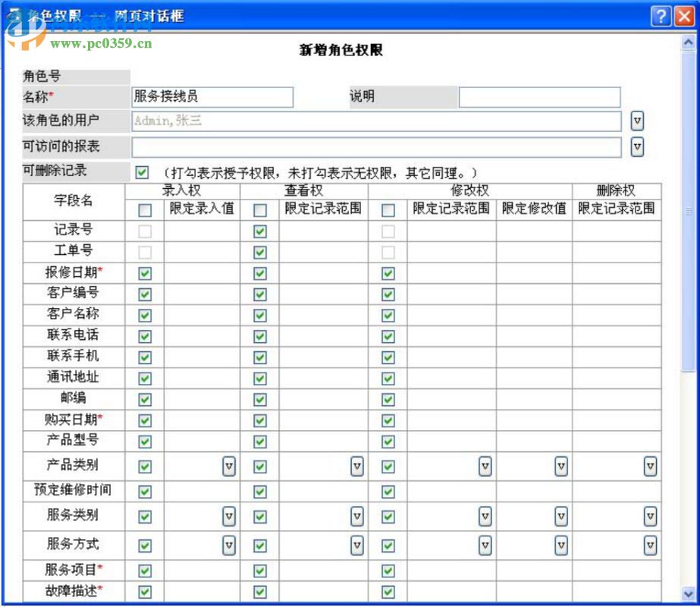Toggle 查看权 for 联系电话
Viewport: 700px width, 607px height.
259,335
